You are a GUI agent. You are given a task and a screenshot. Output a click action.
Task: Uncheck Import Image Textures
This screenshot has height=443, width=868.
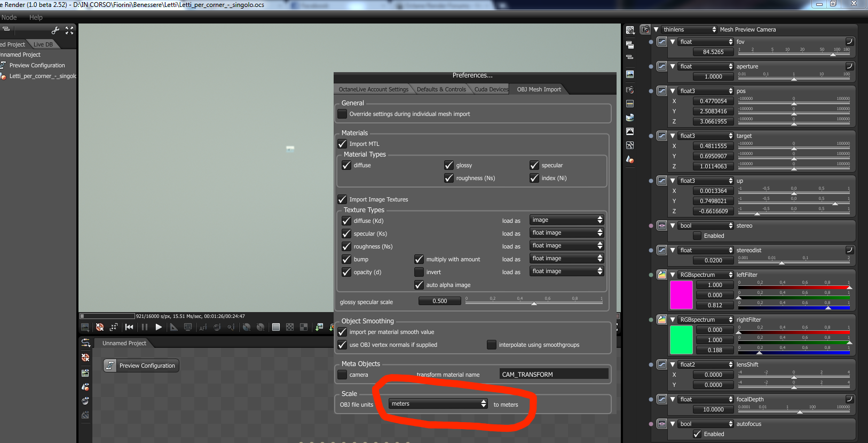point(343,199)
